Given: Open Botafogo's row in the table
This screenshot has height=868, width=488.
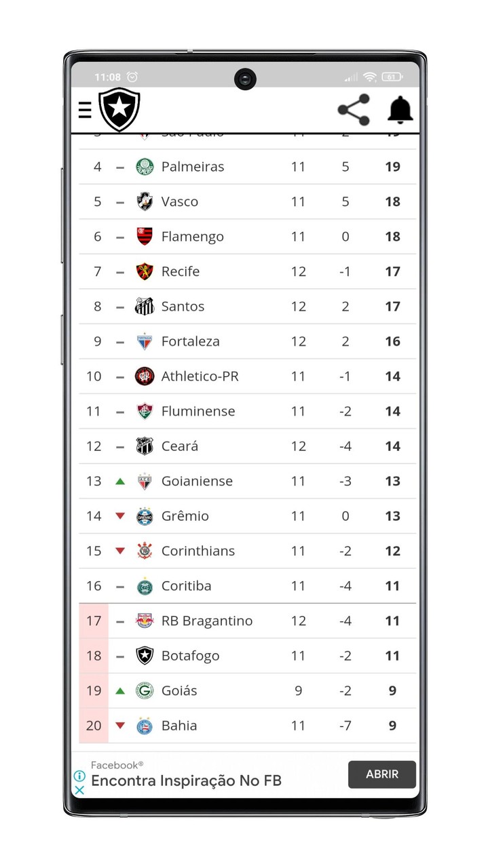Looking at the screenshot, I should point(190,656).
